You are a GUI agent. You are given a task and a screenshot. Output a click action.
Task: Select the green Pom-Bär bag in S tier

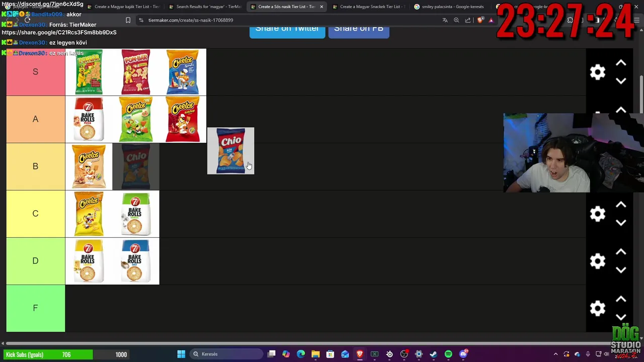(89, 72)
